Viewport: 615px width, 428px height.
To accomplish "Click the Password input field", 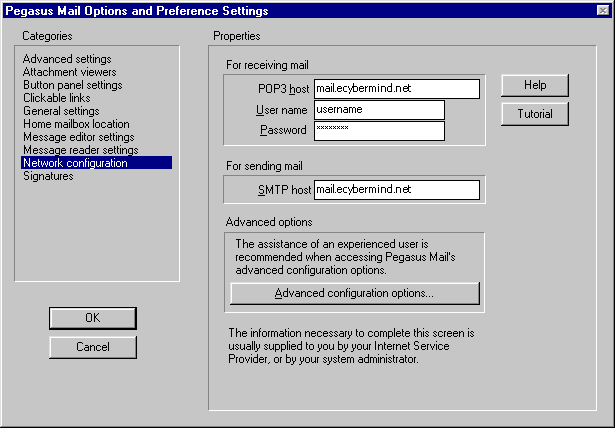I will click(378, 131).
